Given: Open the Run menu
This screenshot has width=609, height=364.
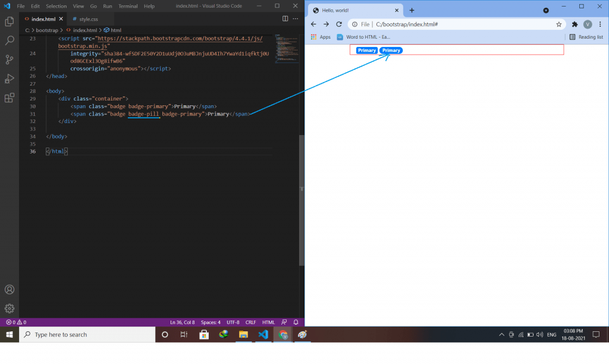Looking at the screenshot, I should pyautogui.click(x=108, y=6).
